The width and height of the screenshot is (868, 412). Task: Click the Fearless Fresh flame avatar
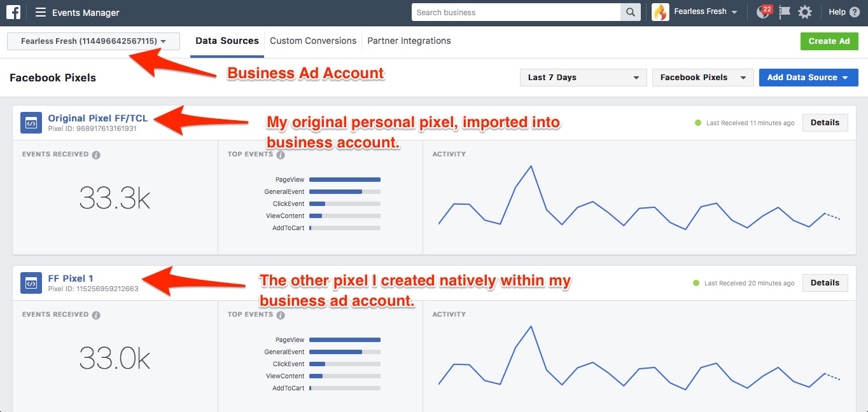pyautogui.click(x=661, y=12)
